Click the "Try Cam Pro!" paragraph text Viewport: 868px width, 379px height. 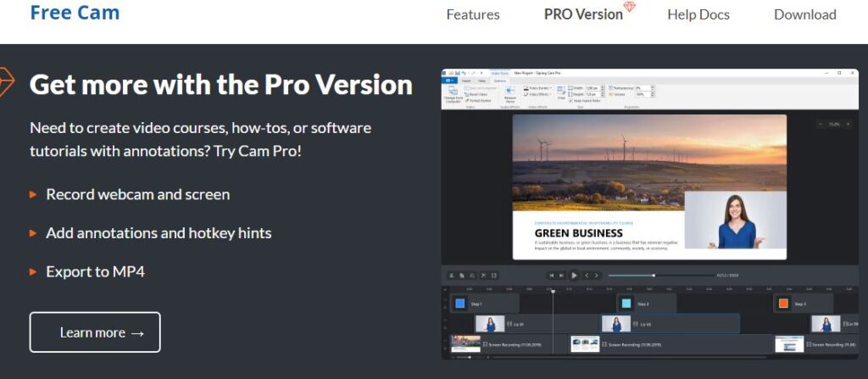click(x=258, y=151)
